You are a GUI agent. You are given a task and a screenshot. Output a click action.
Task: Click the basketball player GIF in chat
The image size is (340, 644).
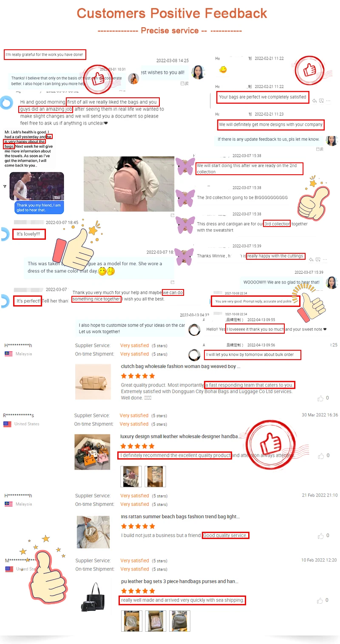coord(37,186)
